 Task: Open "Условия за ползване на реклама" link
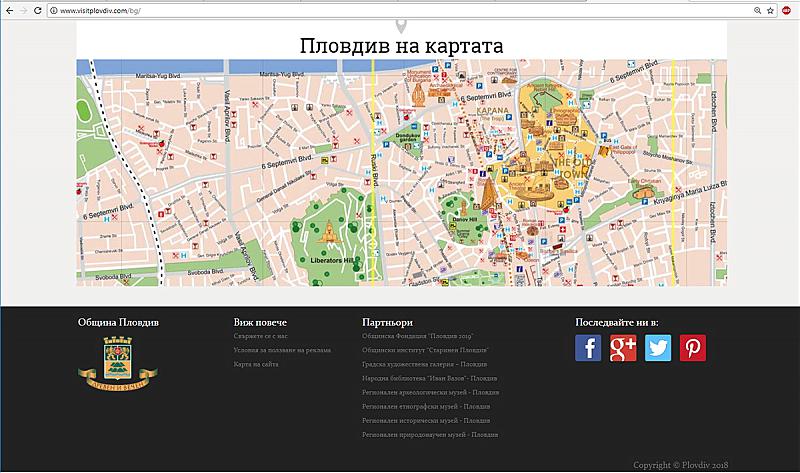(282, 350)
